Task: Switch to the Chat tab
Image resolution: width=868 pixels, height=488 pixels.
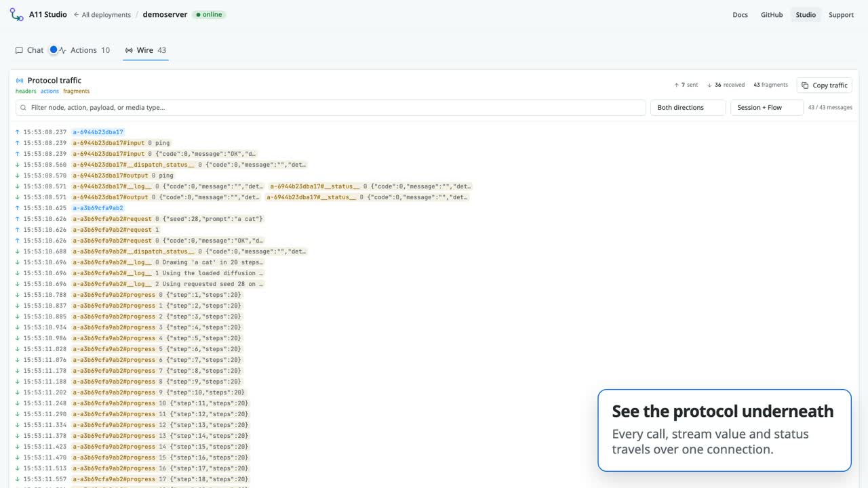Action: 29,50
